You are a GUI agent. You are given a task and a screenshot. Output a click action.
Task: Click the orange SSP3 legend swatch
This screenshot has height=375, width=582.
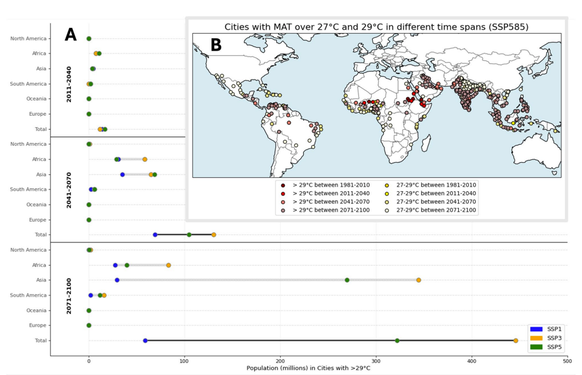pos(536,338)
